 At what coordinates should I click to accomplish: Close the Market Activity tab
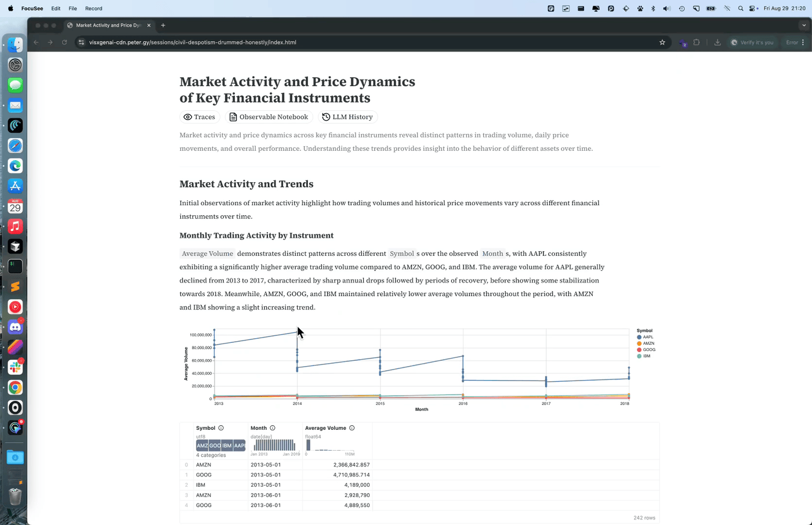pyautogui.click(x=149, y=26)
